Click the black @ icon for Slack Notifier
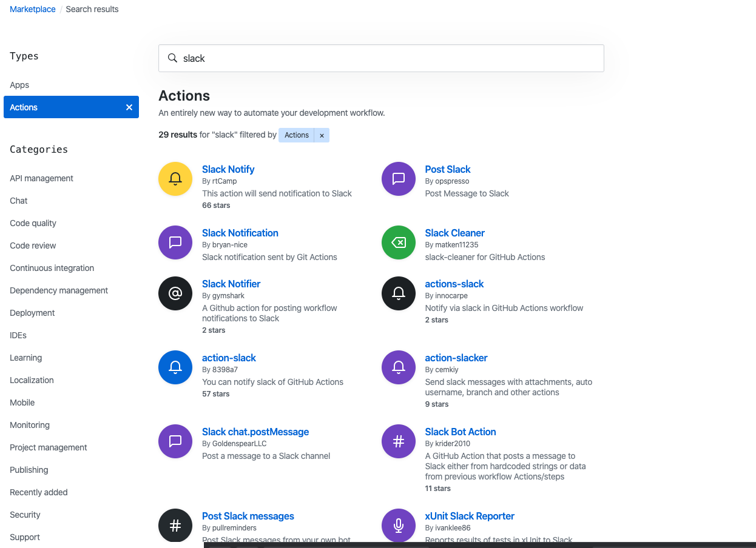This screenshot has height=548, width=756. tap(175, 293)
